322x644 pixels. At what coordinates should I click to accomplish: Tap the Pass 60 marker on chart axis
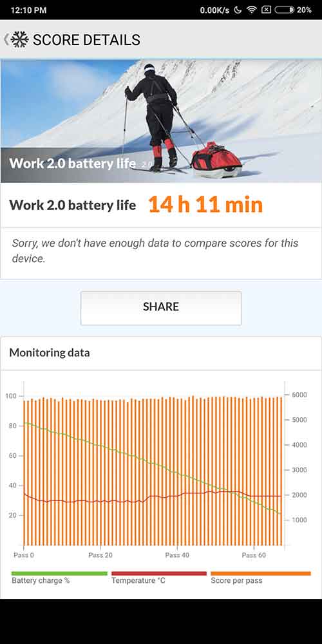[x=254, y=555]
